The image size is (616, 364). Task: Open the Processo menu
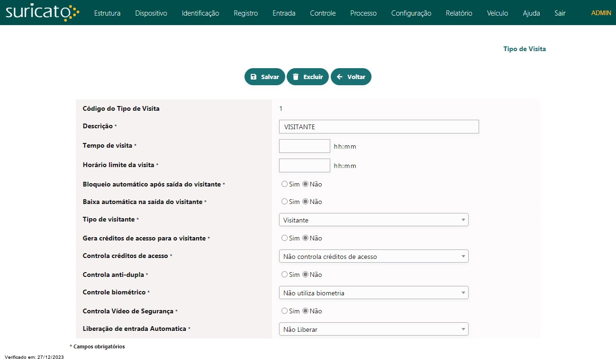click(x=363, y=13)
